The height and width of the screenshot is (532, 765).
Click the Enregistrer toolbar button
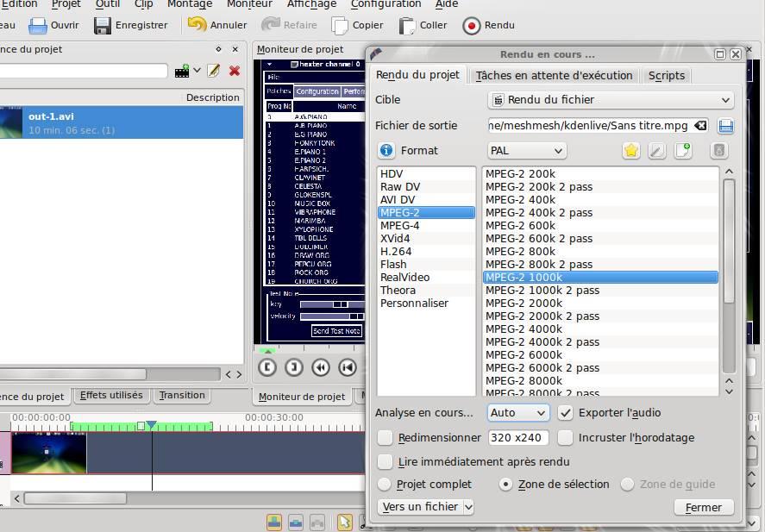click(131, 26)
